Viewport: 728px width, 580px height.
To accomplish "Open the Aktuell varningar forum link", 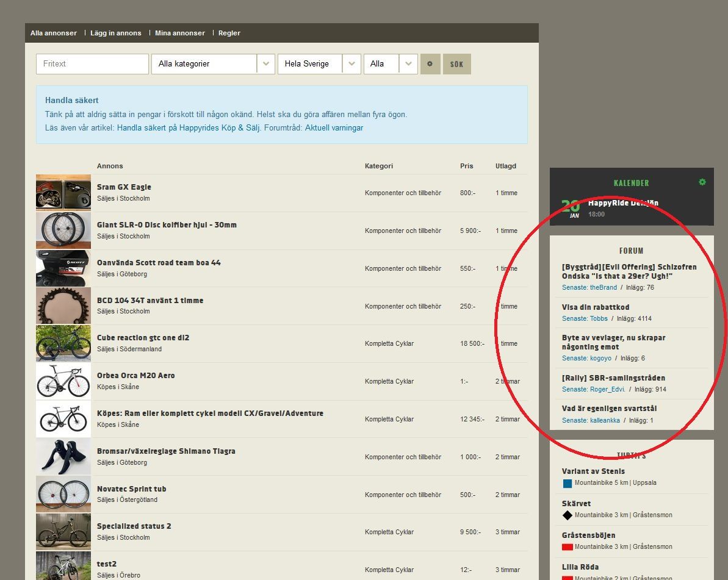I will [334, 128].
